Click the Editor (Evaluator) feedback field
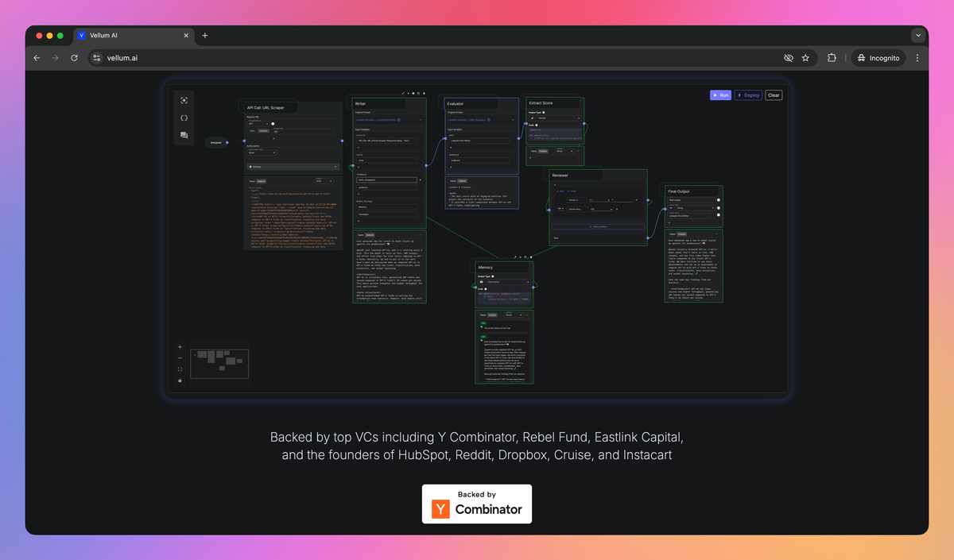The width and height of the screenshot is (954, 560). (386, 180)
